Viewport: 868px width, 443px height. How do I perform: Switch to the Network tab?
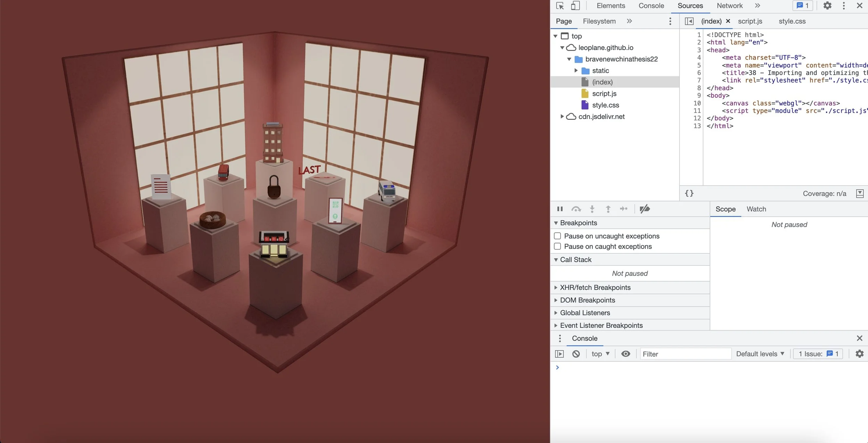pyautogui.click(x=729, y=6)
